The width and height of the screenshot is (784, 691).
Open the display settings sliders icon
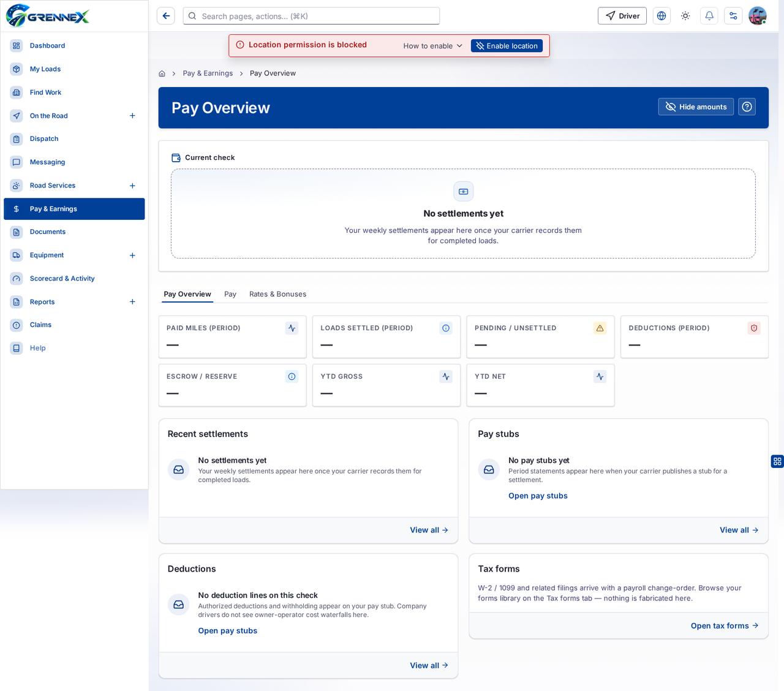(733, 16)
